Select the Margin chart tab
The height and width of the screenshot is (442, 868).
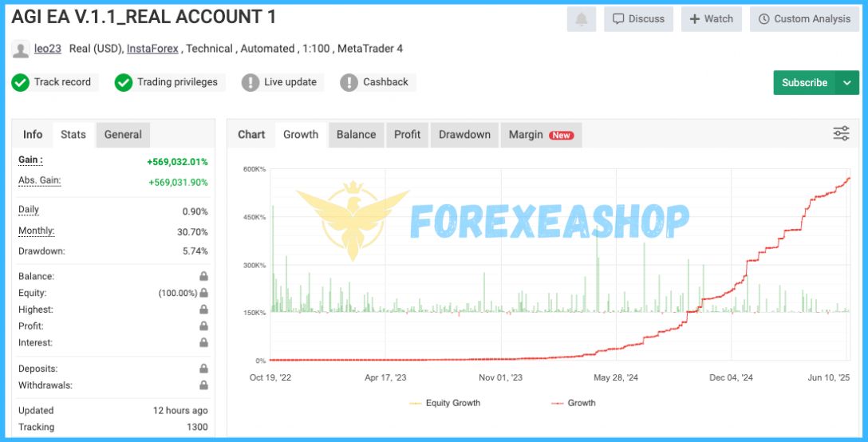541,135
